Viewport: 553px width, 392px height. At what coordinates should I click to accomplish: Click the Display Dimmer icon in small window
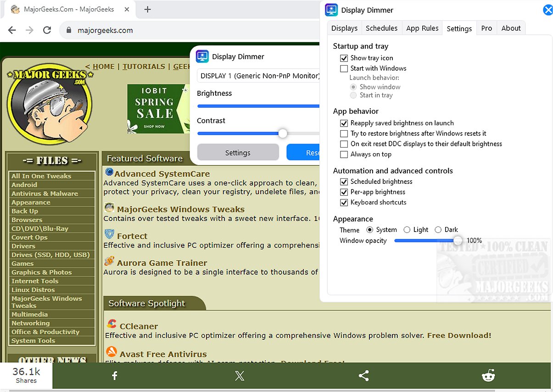[202, 56]
